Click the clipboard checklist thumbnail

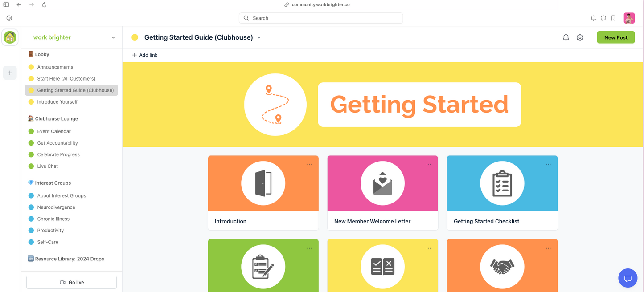pyautogui.click(x=502, y=183)
